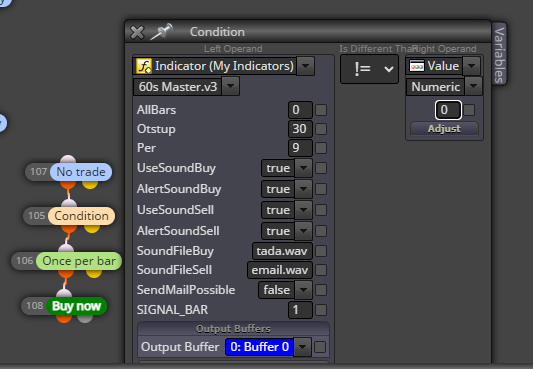Viewport: 533px width, 369px height.
Task: Click the AllBars value field
Action: pyautogui.click(x=300, y=110)
